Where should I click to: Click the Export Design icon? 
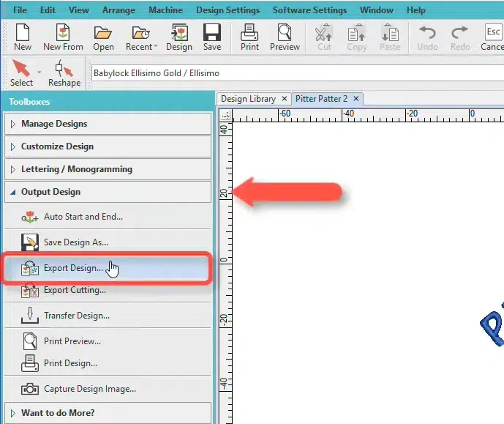(x=29, y=268)
